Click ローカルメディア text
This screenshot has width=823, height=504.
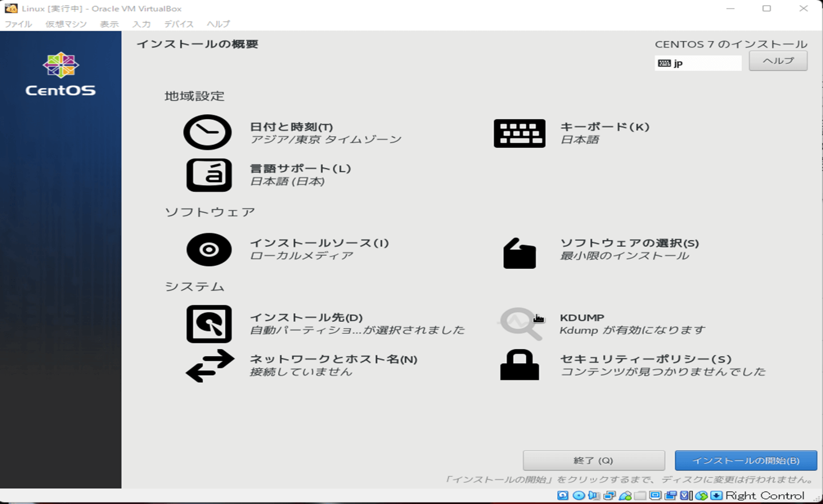click(302, 256)
